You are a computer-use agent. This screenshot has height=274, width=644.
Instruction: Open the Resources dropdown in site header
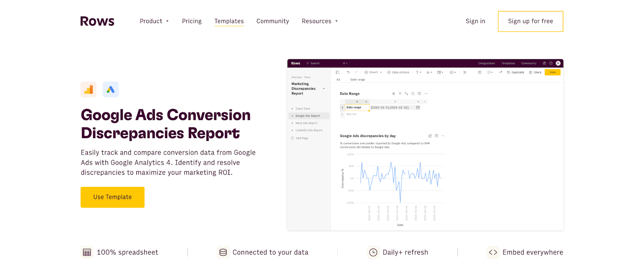click(x=320, y=21)
